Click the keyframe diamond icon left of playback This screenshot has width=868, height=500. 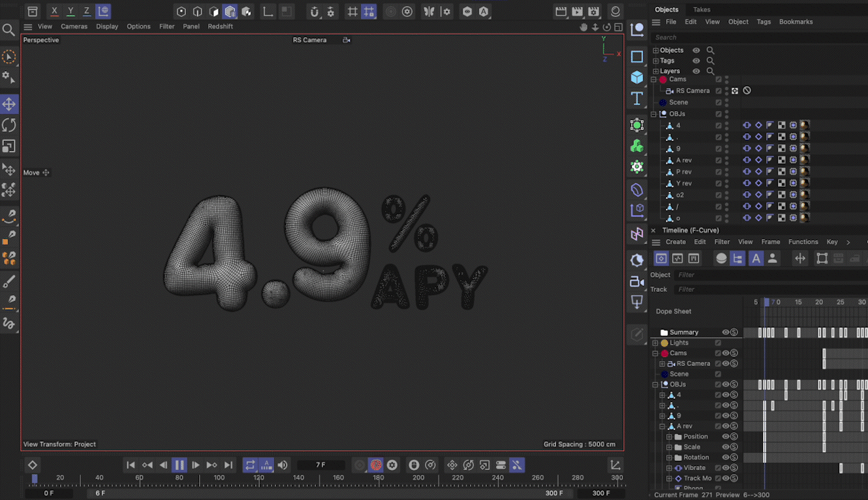pos(33,465)
